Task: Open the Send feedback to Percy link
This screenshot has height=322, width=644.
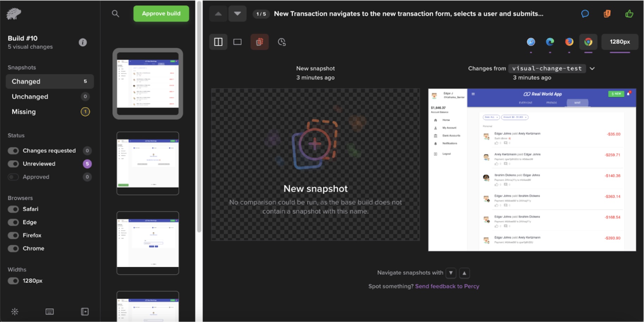Action: (447, 286)
